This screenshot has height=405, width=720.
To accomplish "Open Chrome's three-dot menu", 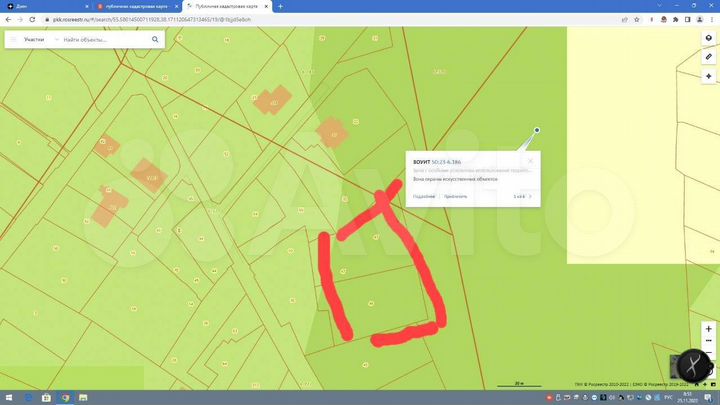I will pos(711,18).
